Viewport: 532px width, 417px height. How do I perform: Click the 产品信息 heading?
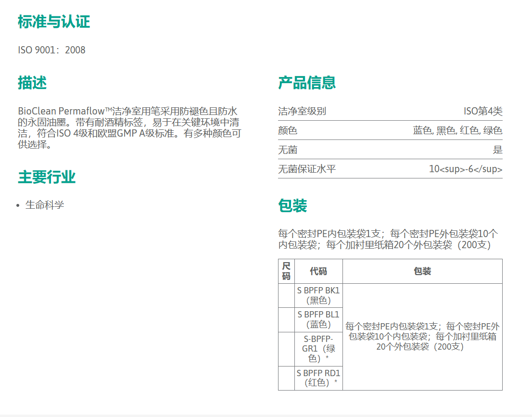[306, 83]
